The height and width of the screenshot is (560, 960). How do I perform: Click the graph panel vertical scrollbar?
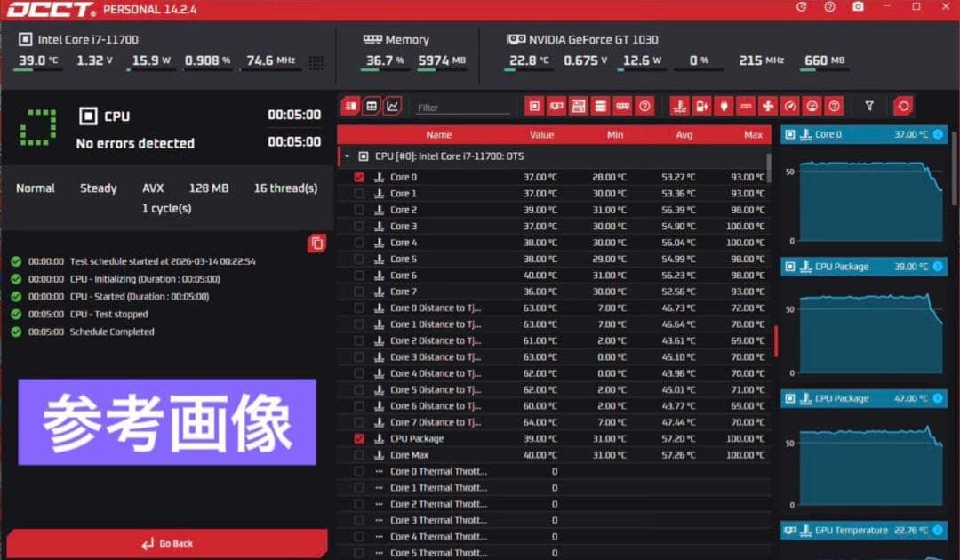[x=953, y=168]
